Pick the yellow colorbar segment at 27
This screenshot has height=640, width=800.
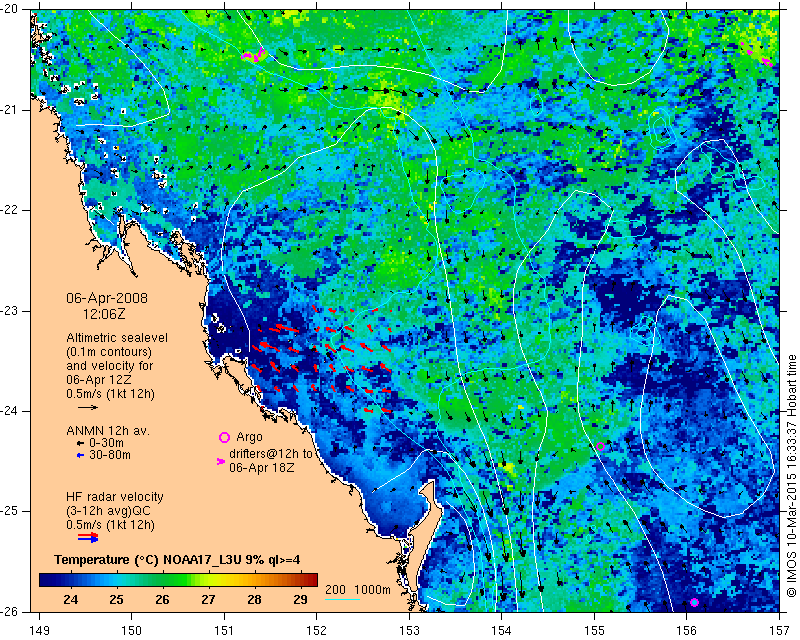[x=208, y=580]
